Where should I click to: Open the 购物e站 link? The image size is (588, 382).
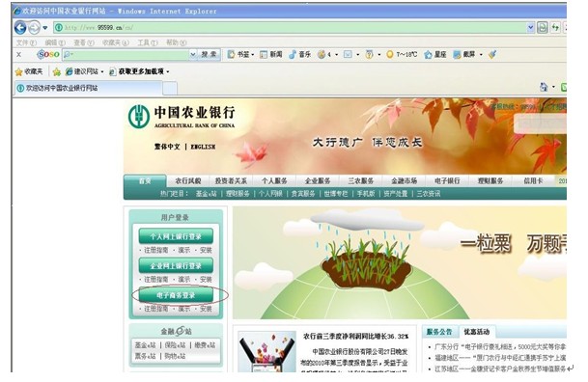point(175,356)
